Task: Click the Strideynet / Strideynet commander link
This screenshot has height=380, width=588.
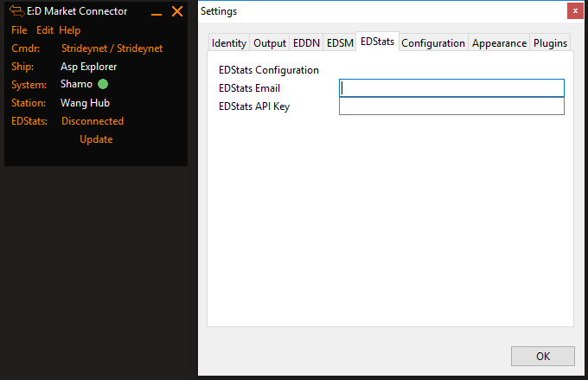Action: tap(112, 48)
